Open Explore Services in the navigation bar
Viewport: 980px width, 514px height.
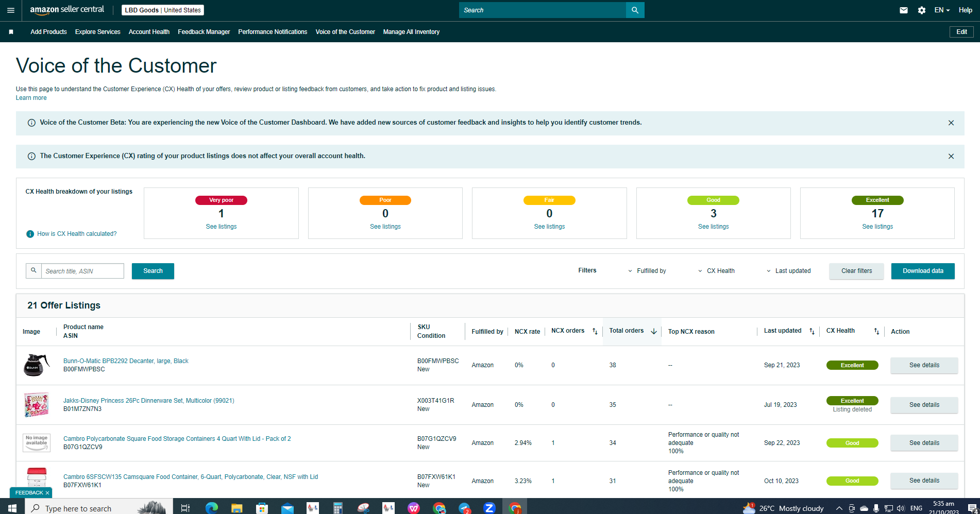[97, 32]
